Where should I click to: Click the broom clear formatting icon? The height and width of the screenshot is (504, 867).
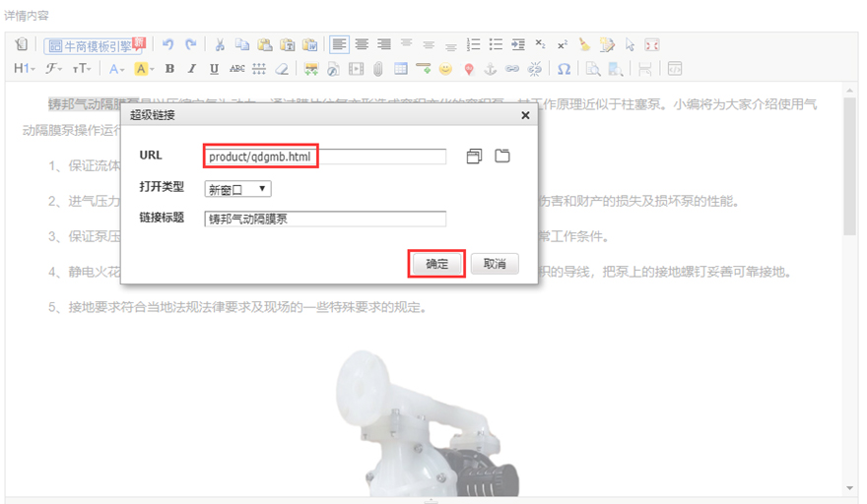(585, 44)
